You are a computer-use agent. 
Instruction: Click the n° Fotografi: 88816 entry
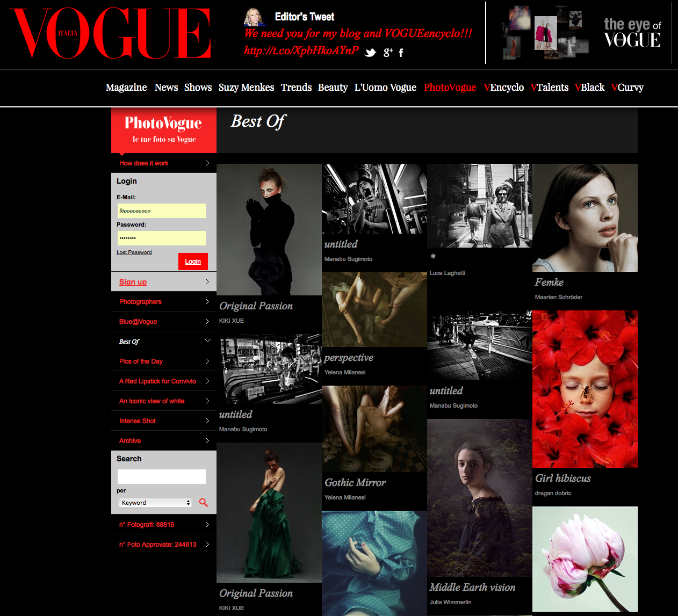164,525
